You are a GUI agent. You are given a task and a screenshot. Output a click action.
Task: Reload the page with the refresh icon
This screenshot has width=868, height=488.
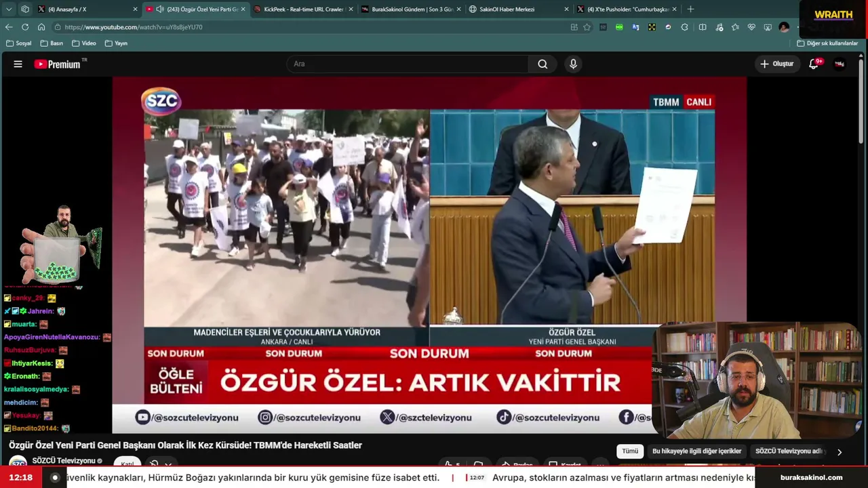click(x=25, y=27)
